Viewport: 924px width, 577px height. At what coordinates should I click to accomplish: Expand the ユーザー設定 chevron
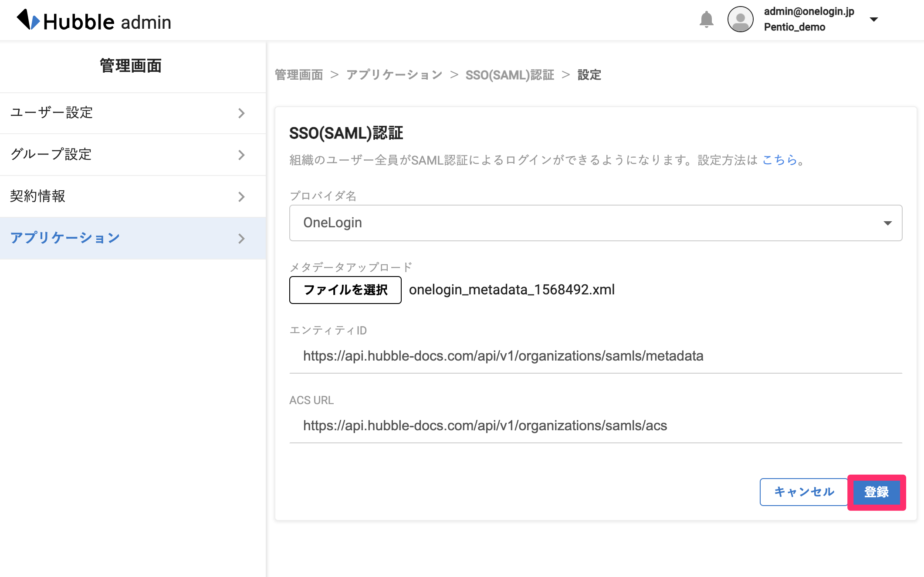click(x=241, y=113)
